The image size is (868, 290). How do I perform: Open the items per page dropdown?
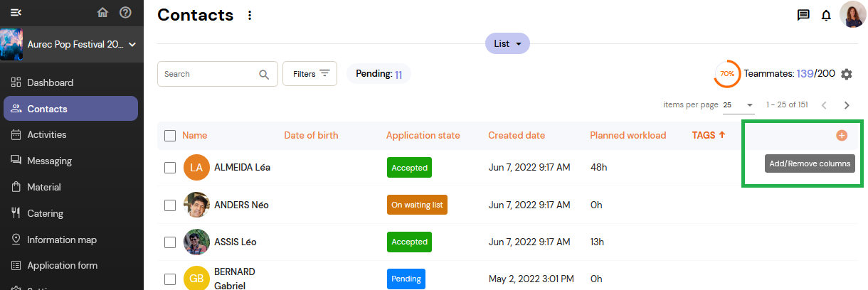click(739, 105)
